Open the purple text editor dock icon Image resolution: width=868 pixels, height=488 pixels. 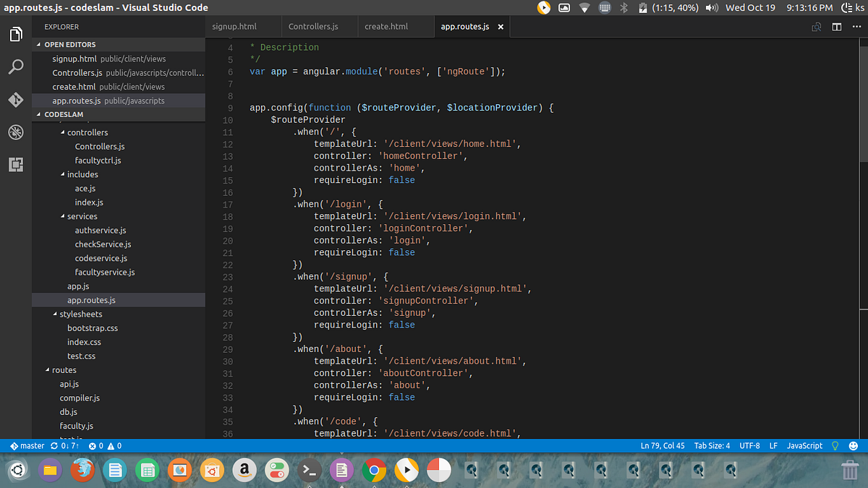342,471
